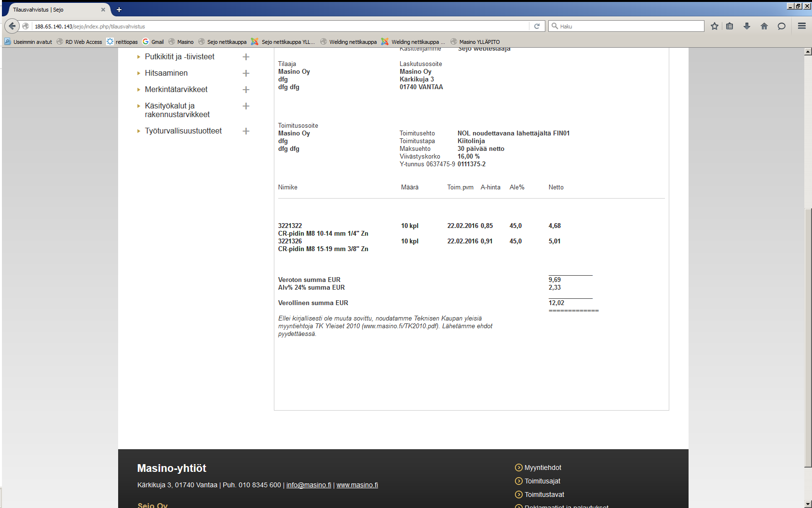The width and height of the screenshot is (812, 508).
Task: Click the info@masino.fi email link
Action: pos(309,485)
